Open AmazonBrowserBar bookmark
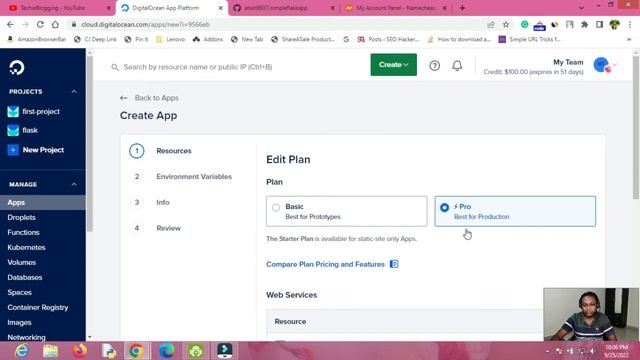The image size is (640, 360). click(37, 39)
